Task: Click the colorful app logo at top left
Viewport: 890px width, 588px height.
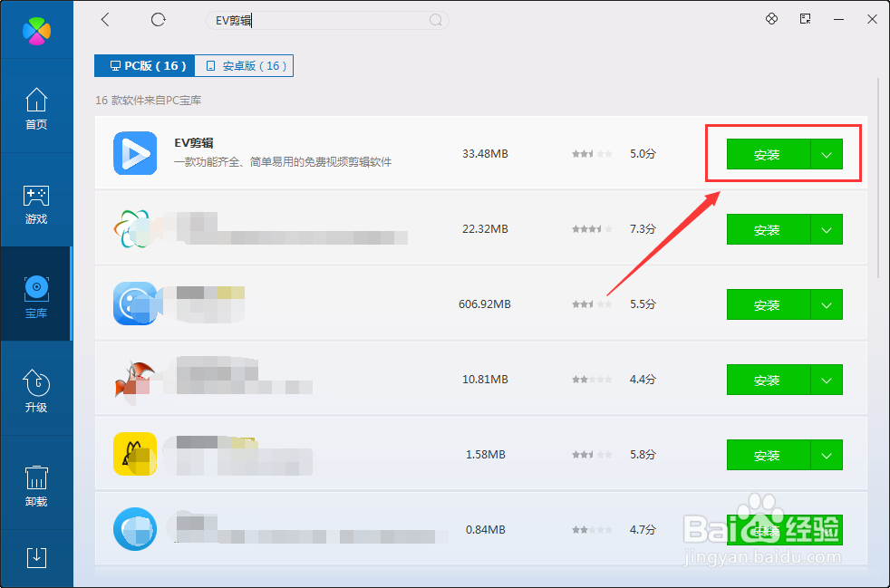Action: pos(37,31)
